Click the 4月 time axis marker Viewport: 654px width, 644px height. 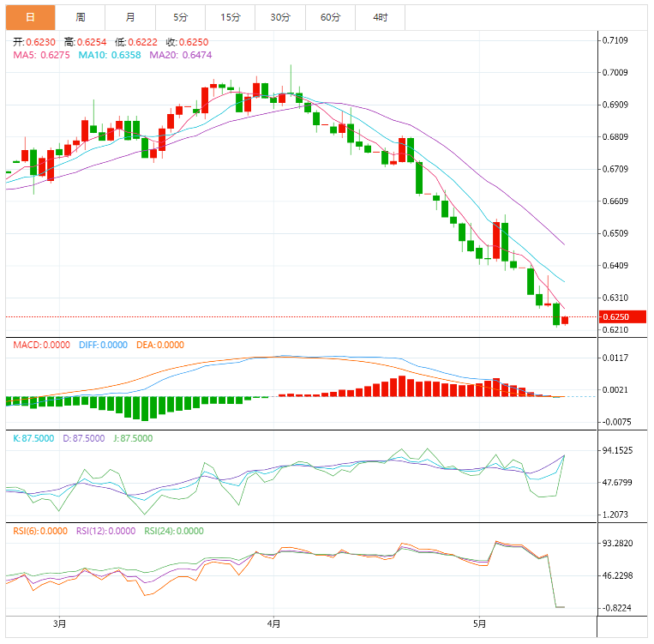[273, 624]
